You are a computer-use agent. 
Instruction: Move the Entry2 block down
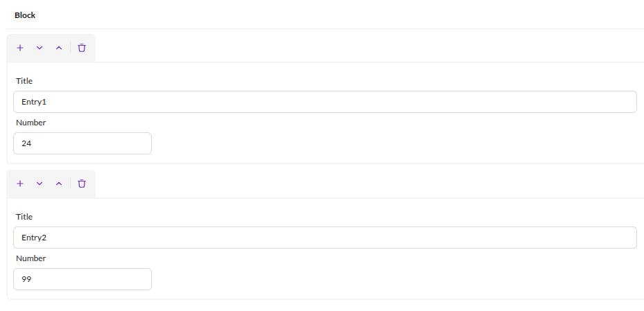coord(40,184)
